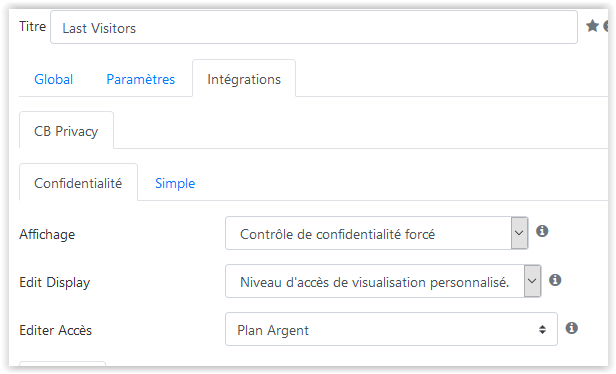
Task: Expand the Edit Display dropdown chevron
Action: (532, 281)
